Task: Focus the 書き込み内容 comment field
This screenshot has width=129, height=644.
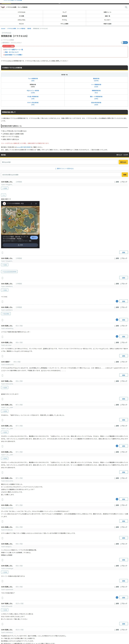Action: 59,162
